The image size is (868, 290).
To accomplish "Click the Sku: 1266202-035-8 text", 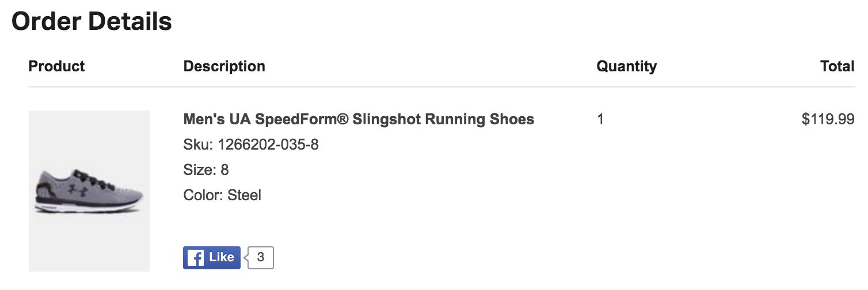I will [251, 144].
